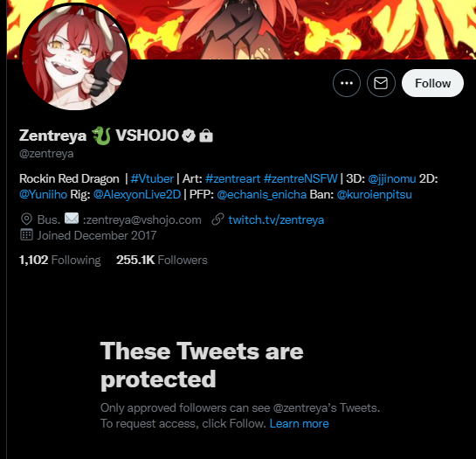This screenshot has width=476, height=459.
Task: Click Learn more about protected Tweets
Action: 299,423
